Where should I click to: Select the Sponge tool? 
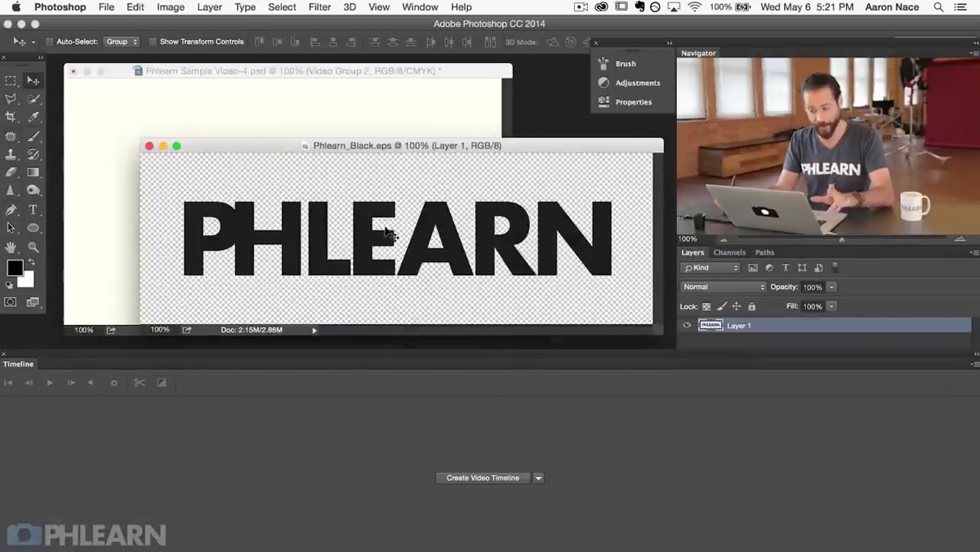pos(33,190)
